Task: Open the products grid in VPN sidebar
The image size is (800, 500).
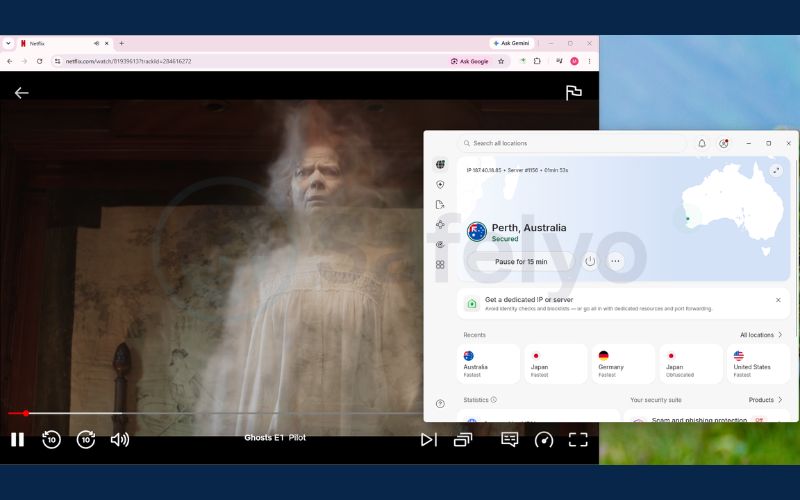Action: [440, 265]
